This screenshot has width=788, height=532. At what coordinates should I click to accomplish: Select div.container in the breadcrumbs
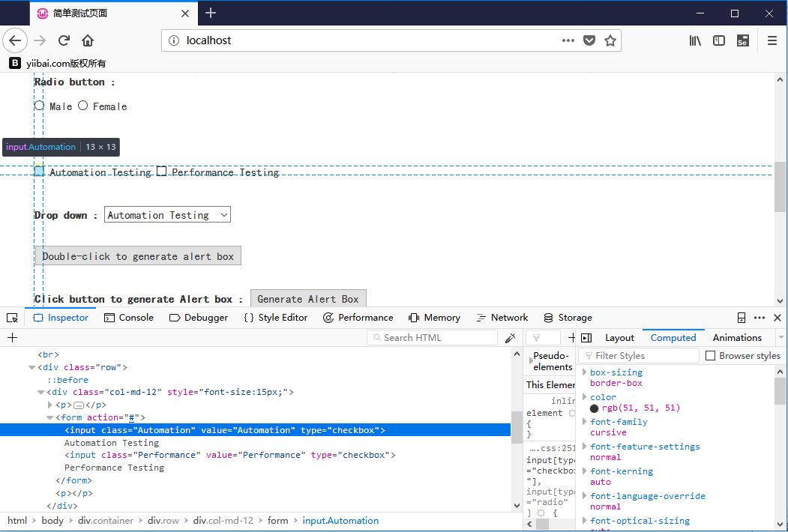point(106,521)
